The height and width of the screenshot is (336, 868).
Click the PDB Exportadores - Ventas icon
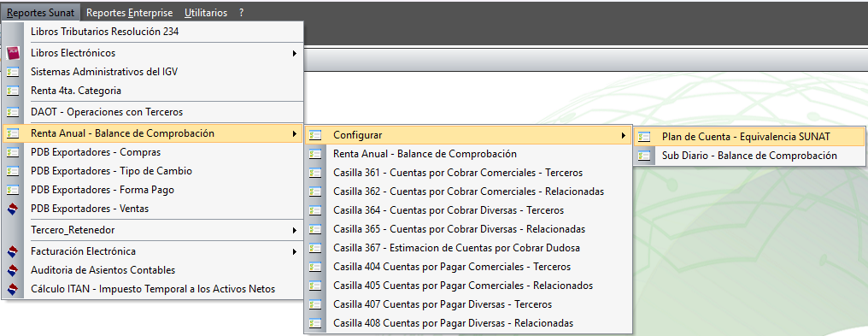13,209
